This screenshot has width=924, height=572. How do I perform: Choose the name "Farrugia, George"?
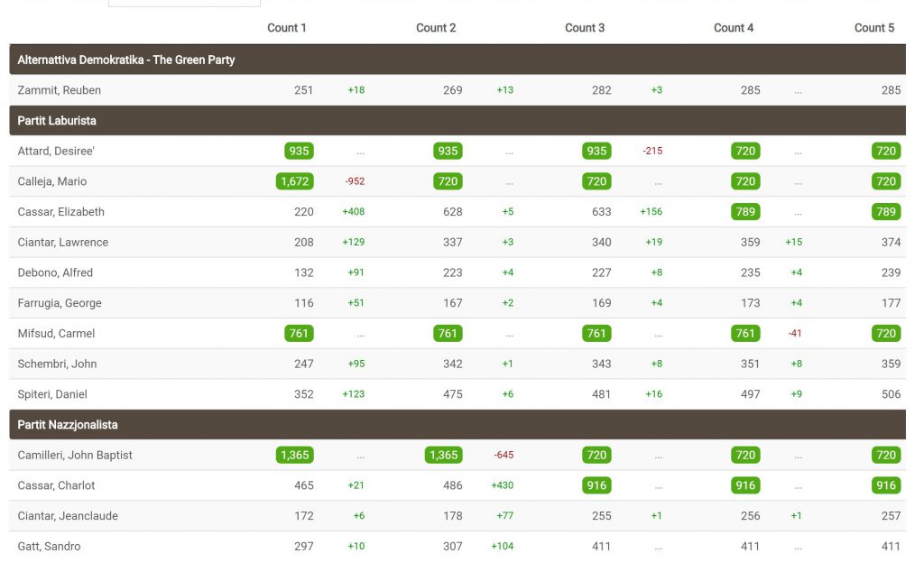pyautogui.click(x=60, y=303)
